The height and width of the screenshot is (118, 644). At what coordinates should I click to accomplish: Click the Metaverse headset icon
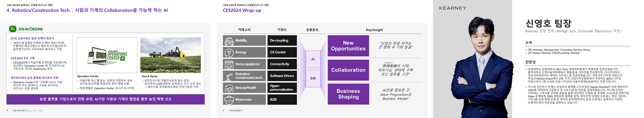click(x=229, y=100)
